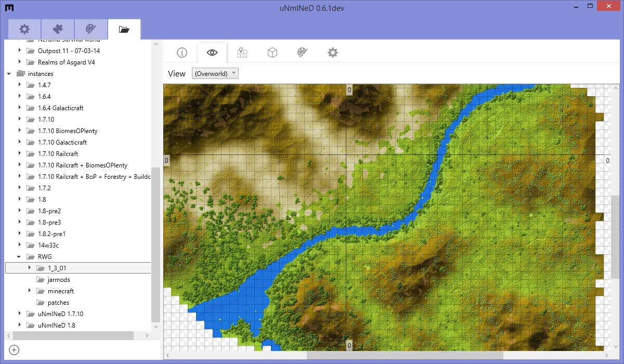Open the plugins puzzle-piece tab icon
624x364 pixels.
coord(58,29)
